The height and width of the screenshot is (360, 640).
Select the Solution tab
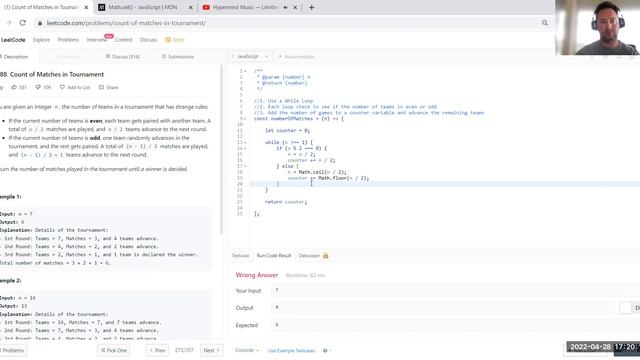68,57
